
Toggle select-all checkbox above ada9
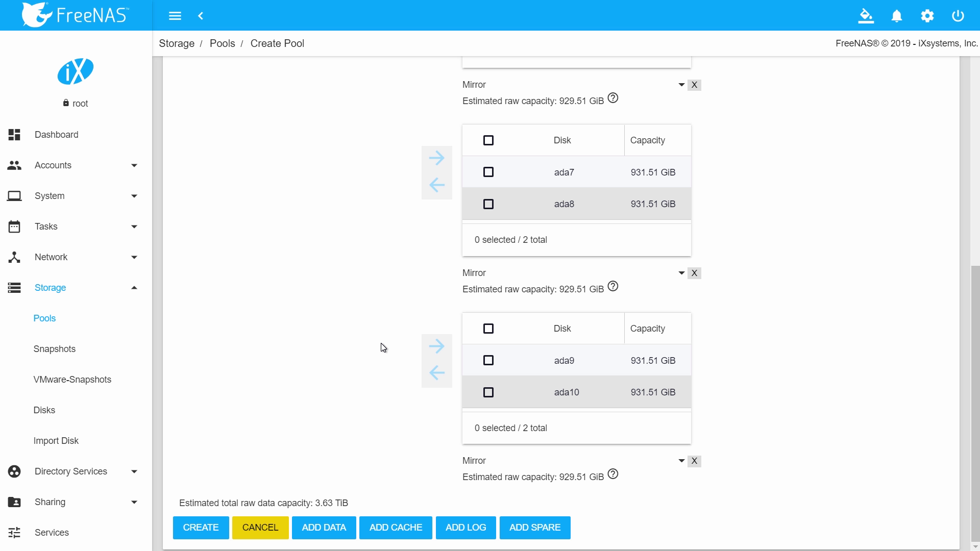pos(488,329)
